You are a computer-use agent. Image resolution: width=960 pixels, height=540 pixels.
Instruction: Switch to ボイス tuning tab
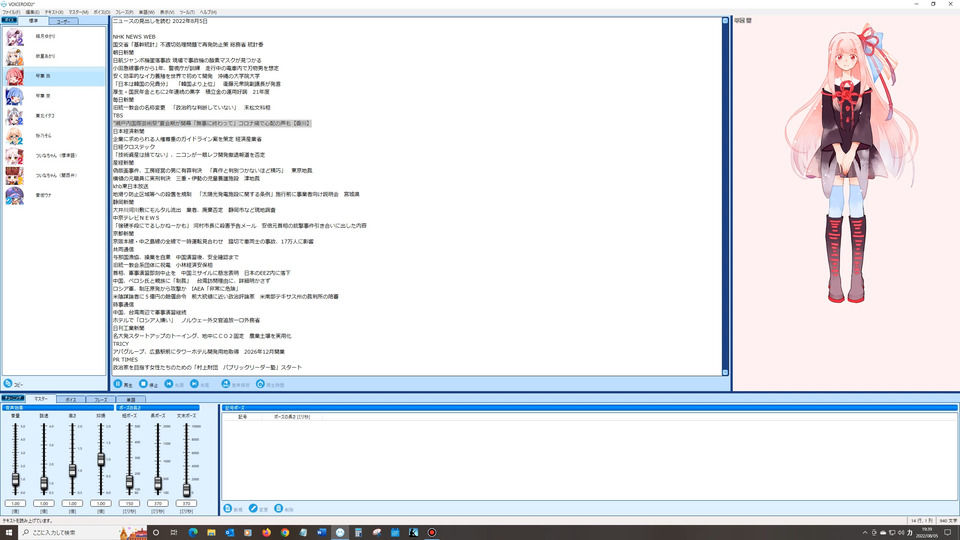click(x=70, y=399)
